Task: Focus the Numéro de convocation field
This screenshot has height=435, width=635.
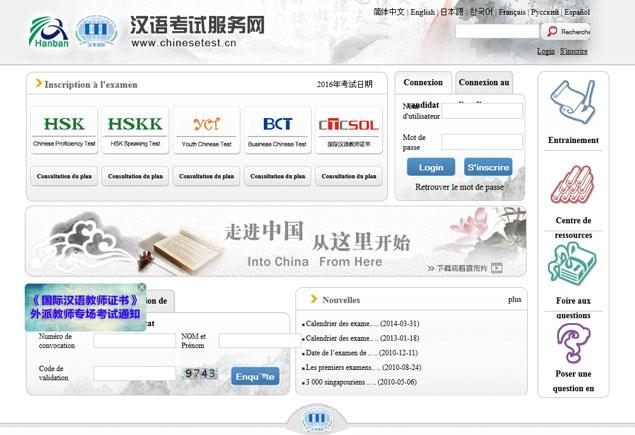Action: click(134, 341)
